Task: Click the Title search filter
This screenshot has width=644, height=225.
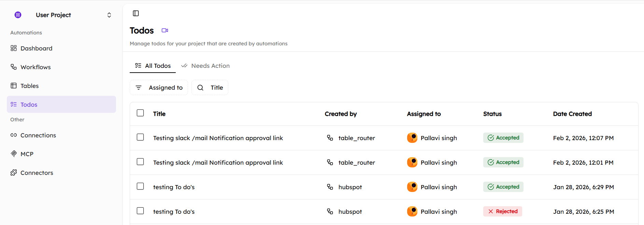Action: (210, 88)
